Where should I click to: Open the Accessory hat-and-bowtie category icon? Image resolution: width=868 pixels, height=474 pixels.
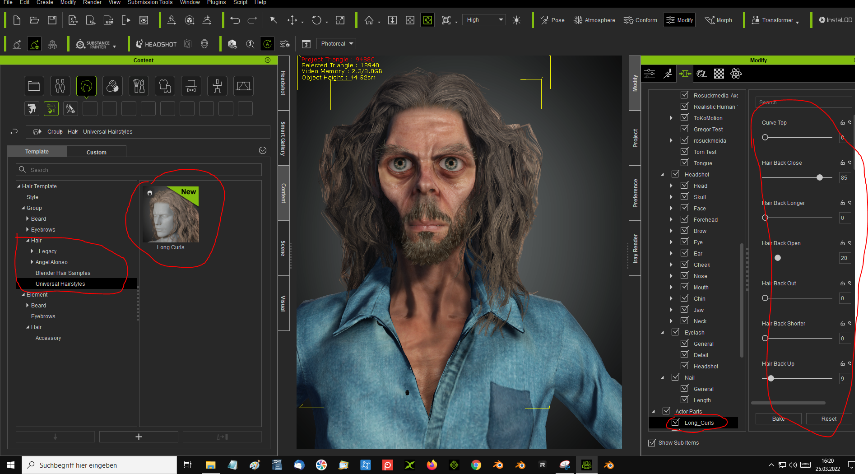(x=191, y=86)
